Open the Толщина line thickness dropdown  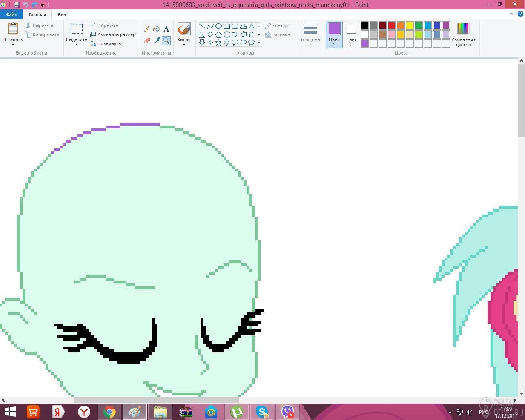310,34
